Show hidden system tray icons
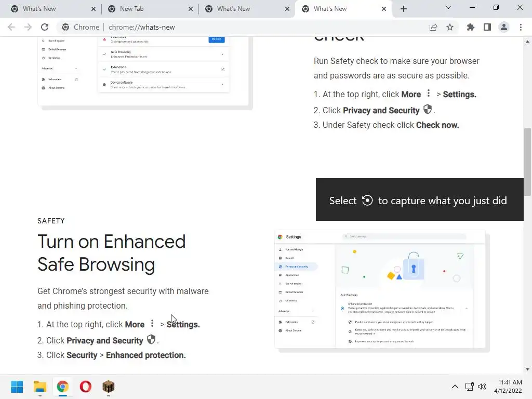Viewport: 532px width, 399px height. 455,387
